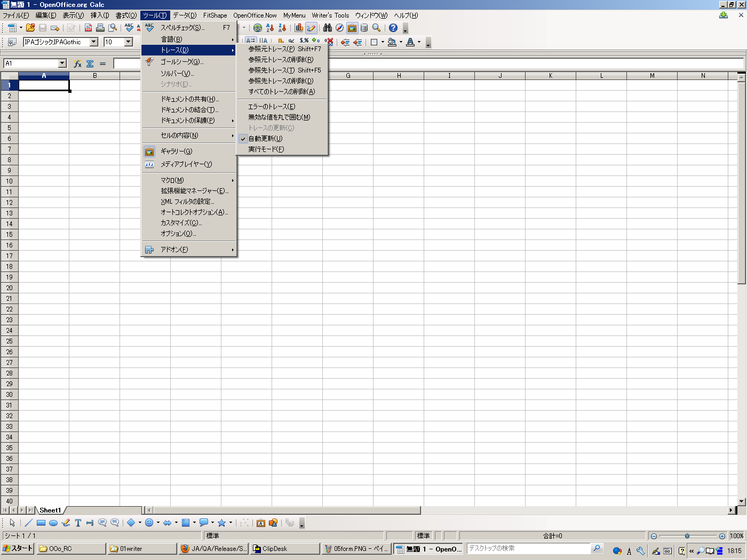Open the Data Sources icon
Image resolution: width=747 pixels, height=560 pixels.
pyautogui.click(x=364, y=28)
